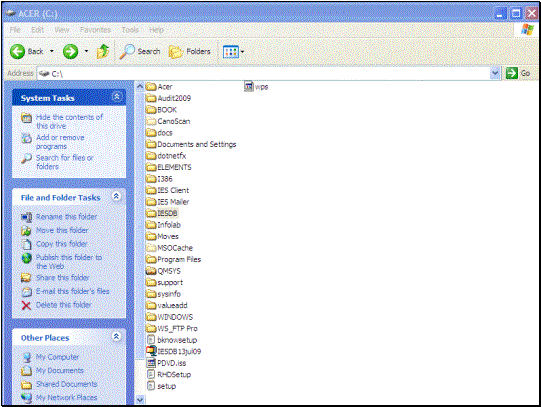Select the IESDB folder name
This screenshot has width=541, height=407.
point(167,213)
